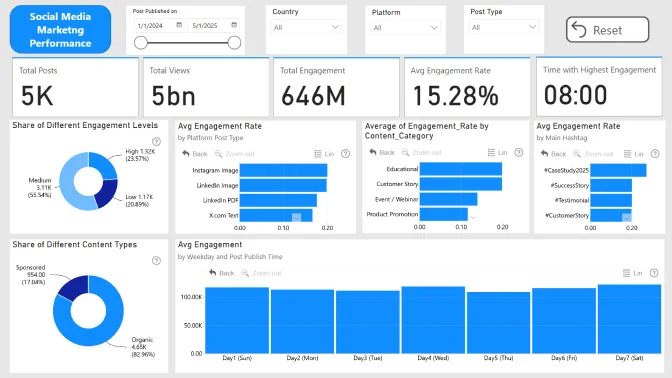
Task: Click Back in Content_Category chart
Action: point(382,152)
